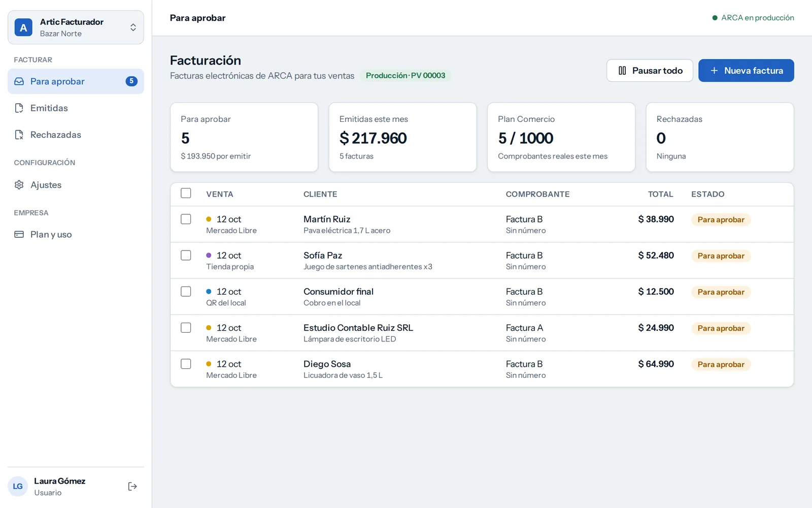Toggle the select-all checkbox in table header

(186, 194)
